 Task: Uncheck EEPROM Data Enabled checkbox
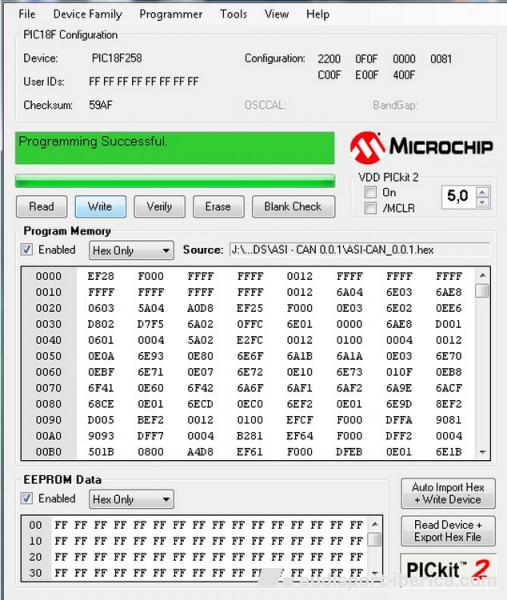coord(26,498)
